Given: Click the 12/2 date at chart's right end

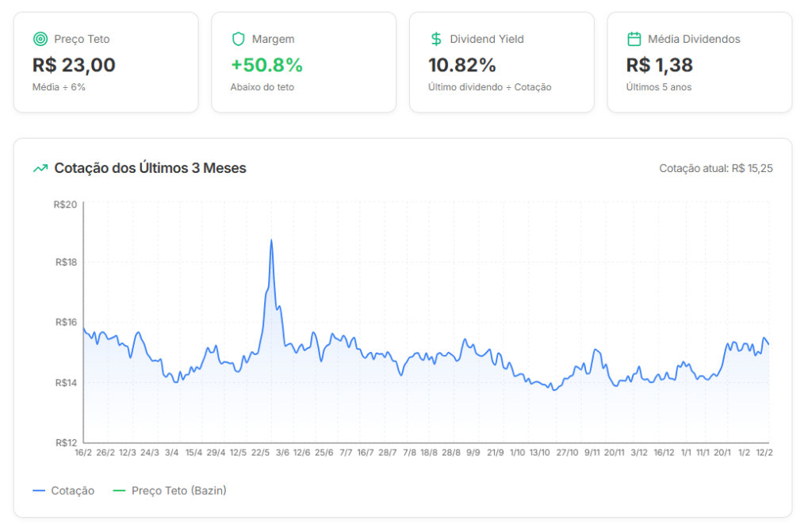Looking at the screenshot, I should (764, 453).
